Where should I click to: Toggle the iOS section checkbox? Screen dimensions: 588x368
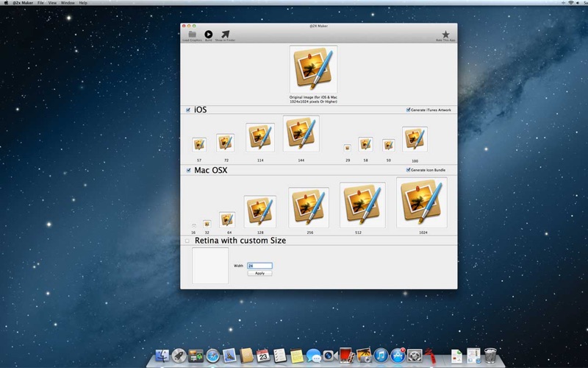click(188, 110)
